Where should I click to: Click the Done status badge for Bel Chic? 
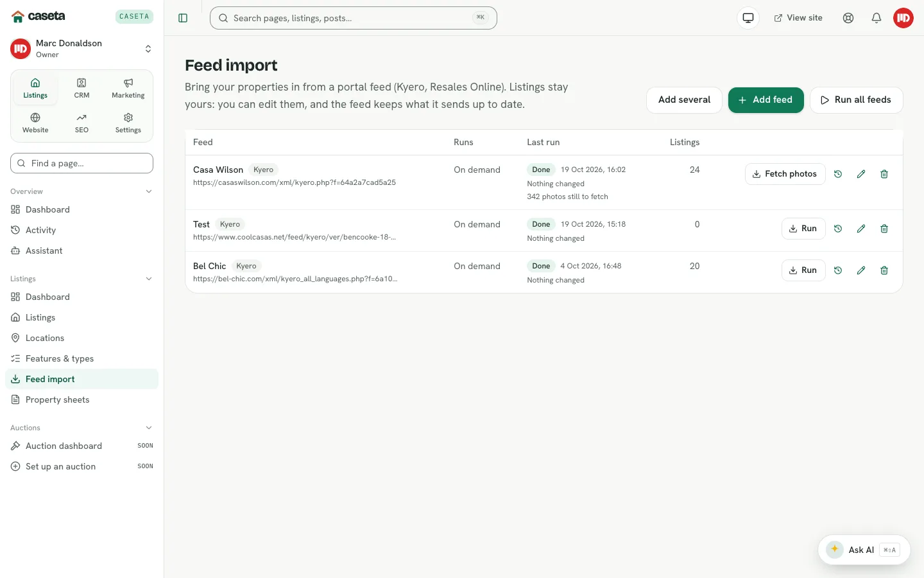click(x=541, y=266)
